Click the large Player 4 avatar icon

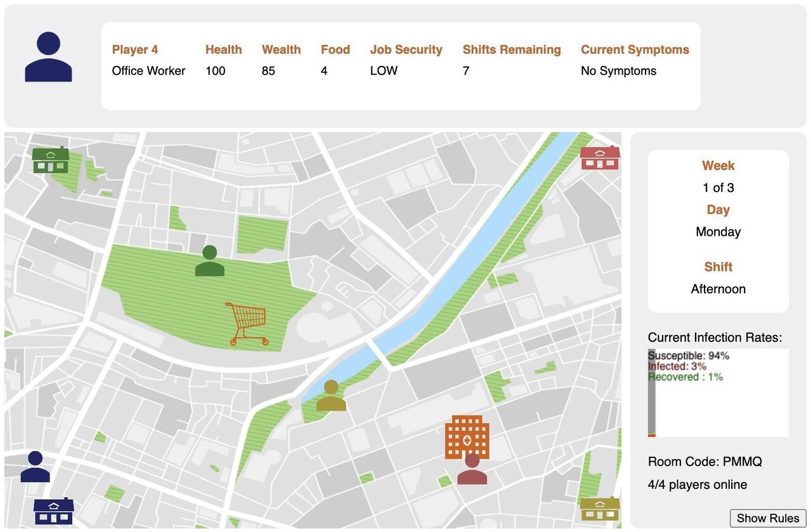pos(48,57)
